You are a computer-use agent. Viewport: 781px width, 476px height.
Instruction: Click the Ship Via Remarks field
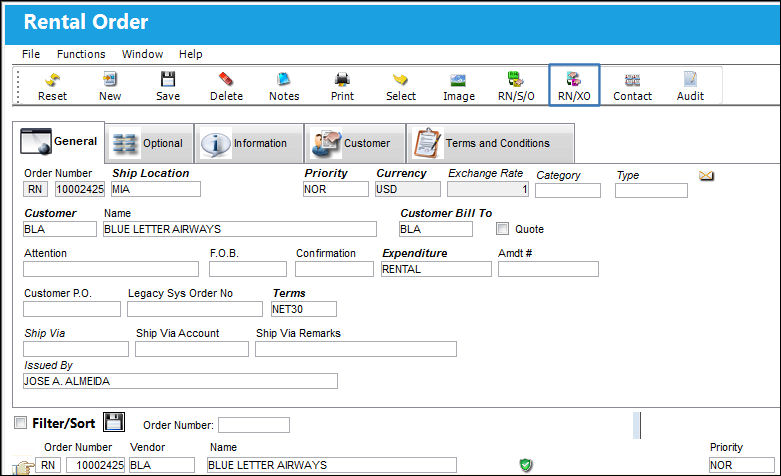[356, 349]
